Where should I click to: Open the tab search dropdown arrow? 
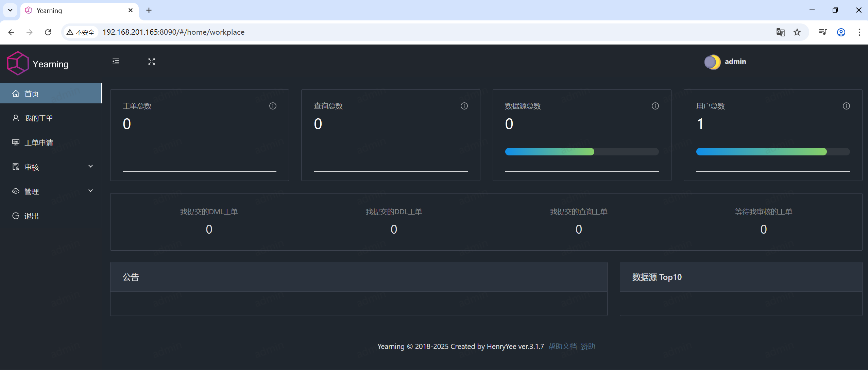[x=10, y=10]
